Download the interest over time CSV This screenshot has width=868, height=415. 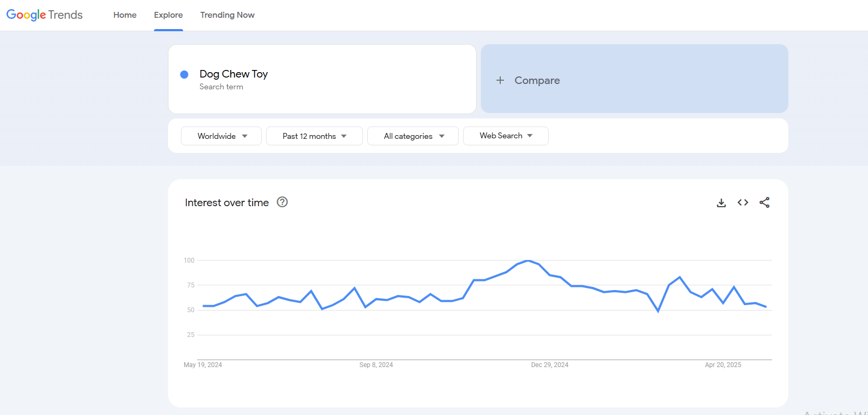(722, 203)
